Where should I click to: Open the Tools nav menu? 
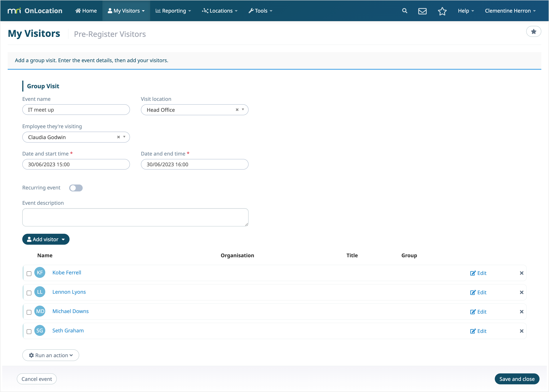260,11
